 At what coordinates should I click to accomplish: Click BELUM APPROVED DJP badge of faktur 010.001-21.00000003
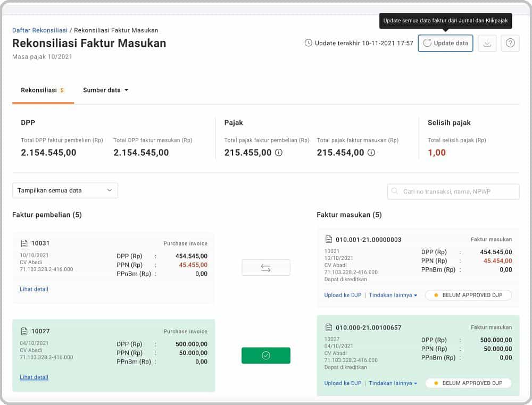[468, 295]
